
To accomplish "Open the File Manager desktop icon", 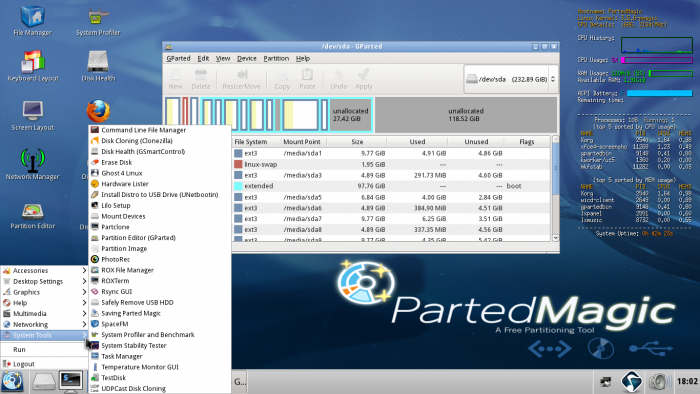I will (32, 20).
